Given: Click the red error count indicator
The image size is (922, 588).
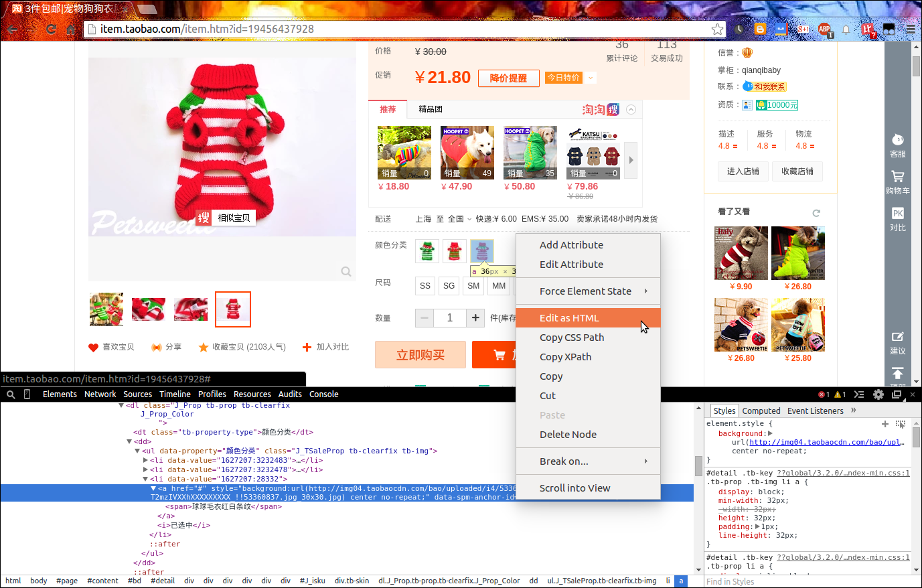Looking at the screenshot, I should 824,394.
